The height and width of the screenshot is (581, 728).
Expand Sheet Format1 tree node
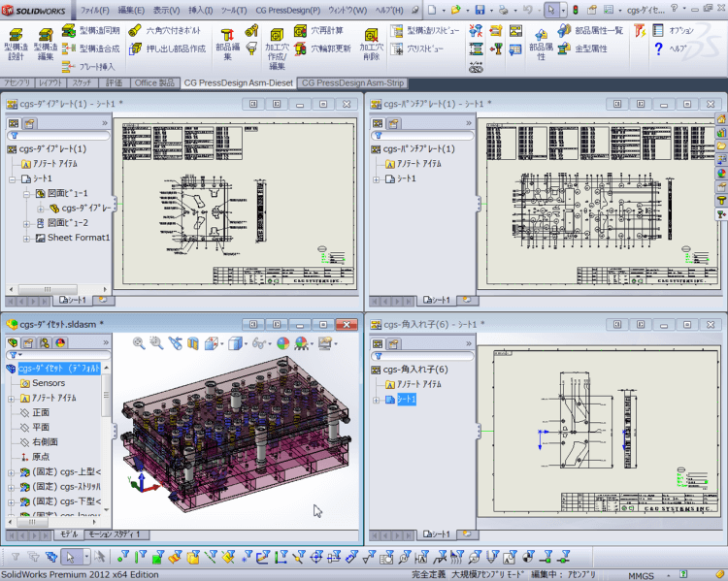pyautogui.click(x=26, y=239)
